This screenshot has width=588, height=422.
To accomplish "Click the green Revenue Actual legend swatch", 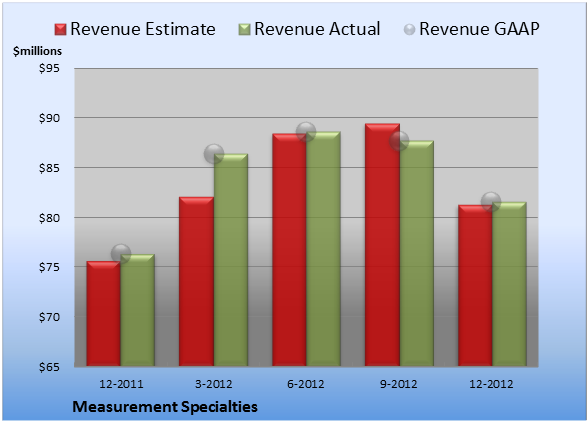I will point(244,30).
